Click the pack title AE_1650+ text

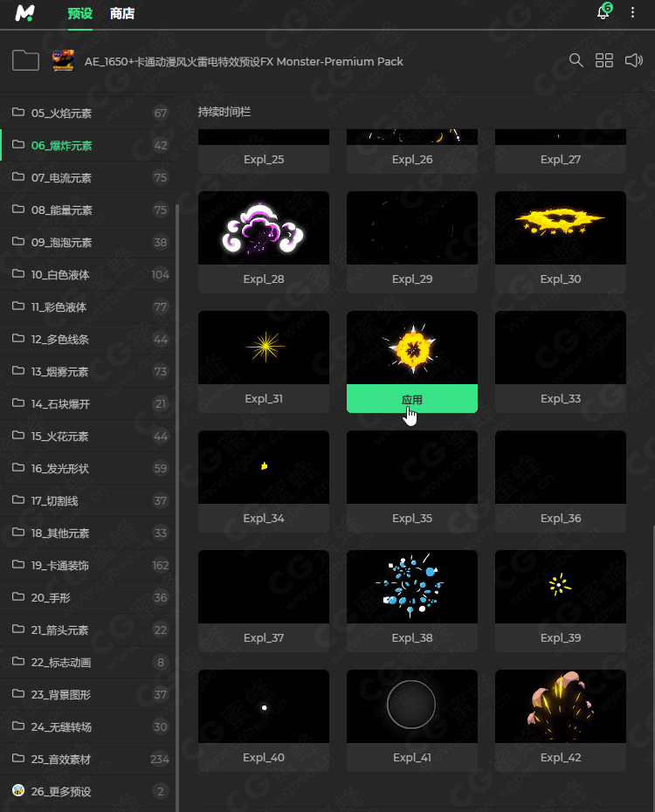(244, 62)
